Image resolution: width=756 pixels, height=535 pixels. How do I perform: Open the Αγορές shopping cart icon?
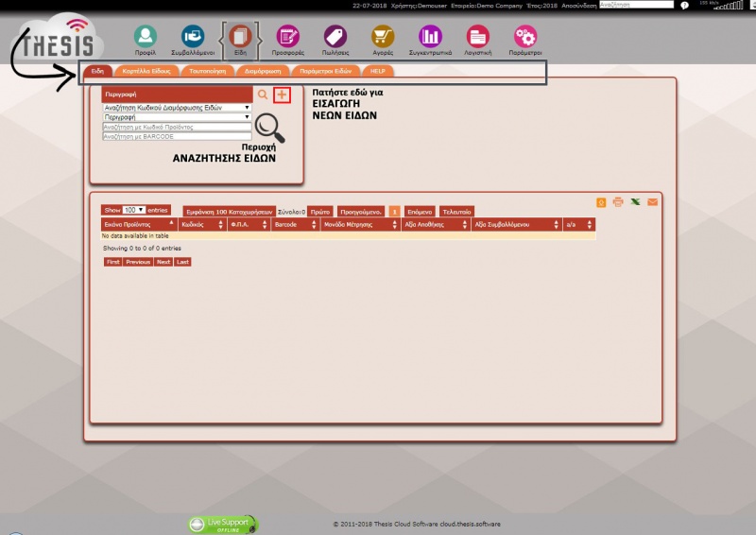point(383,38)
